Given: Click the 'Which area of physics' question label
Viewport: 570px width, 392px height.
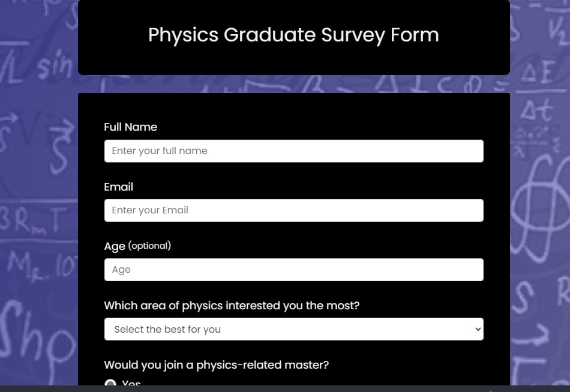Looking at the screenshot, I should (x=232, y=306).
